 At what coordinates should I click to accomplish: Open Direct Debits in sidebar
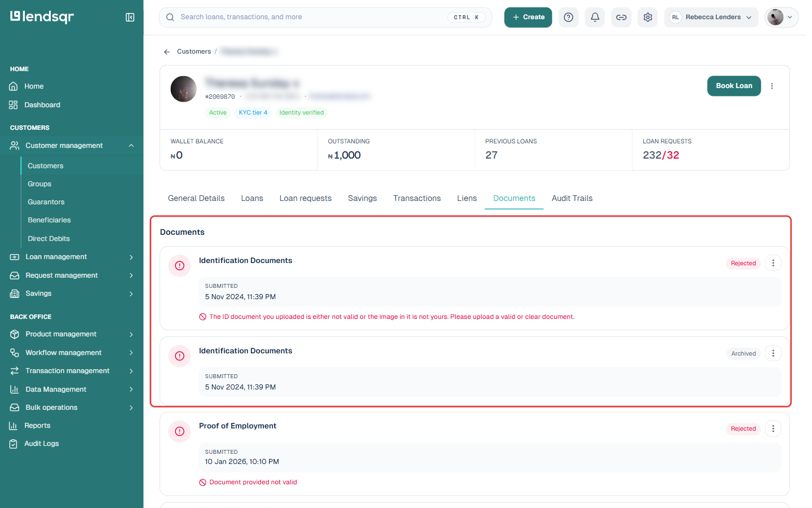point(48,239)
